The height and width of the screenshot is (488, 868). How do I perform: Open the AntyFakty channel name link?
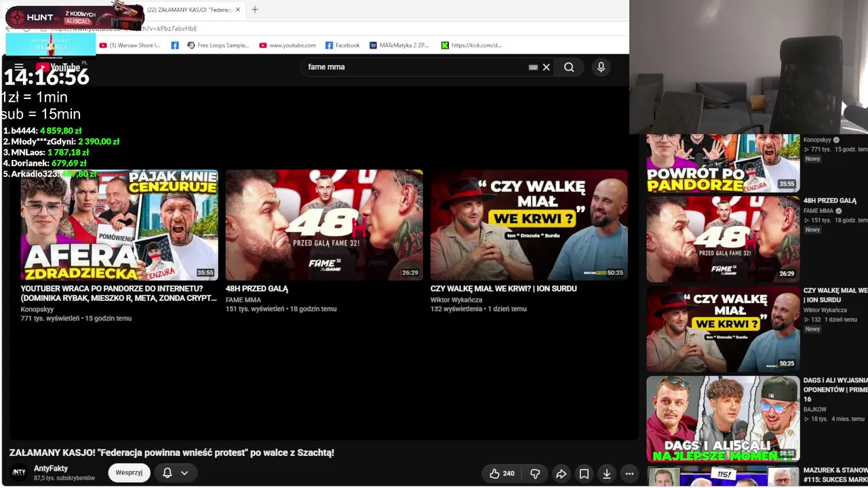tap(51, 468)
